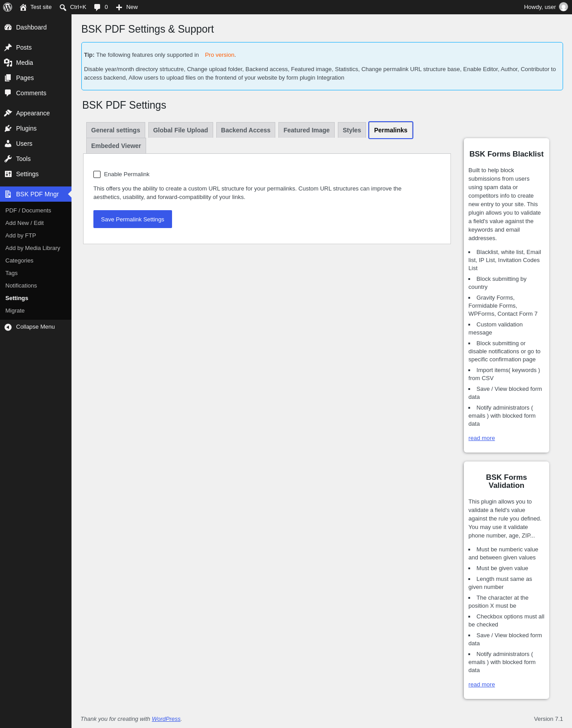Click Save Permalink Settings button

(133, 219)
